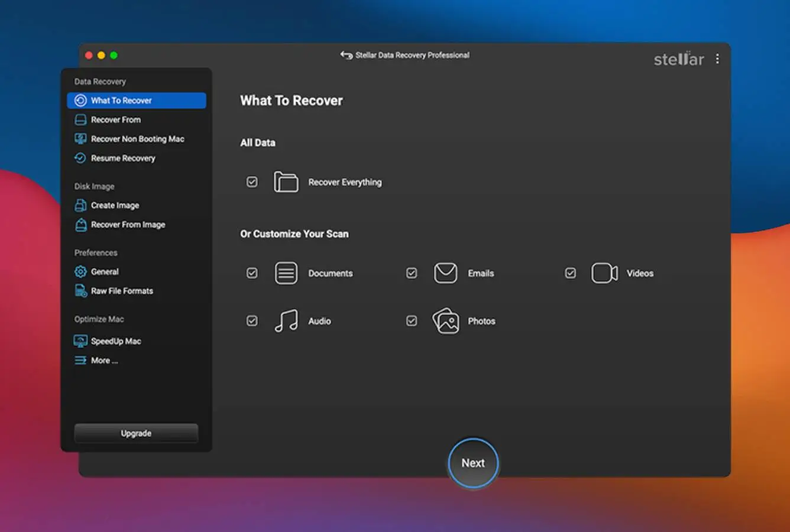Viewport: 790px width, 532px height.
Task: Click the General preferences gear icon
Action: [80, 272]
